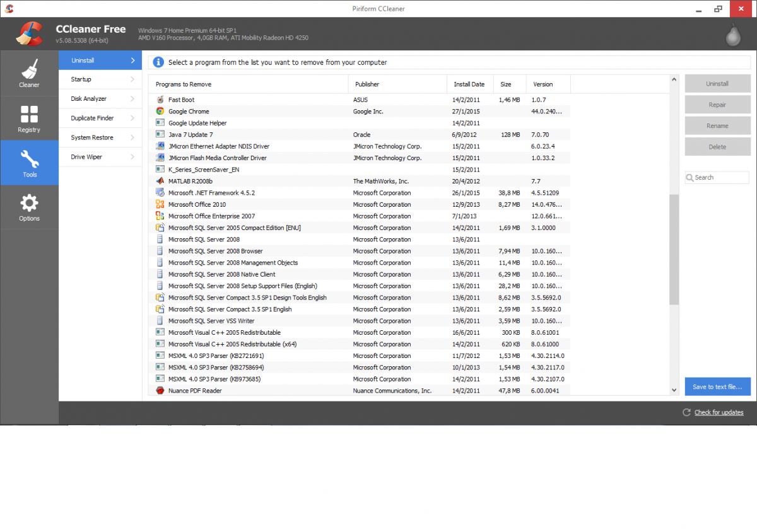
Task: Open the Registry section grid icon
Action: pyautogui.click(x=29, y=114)
